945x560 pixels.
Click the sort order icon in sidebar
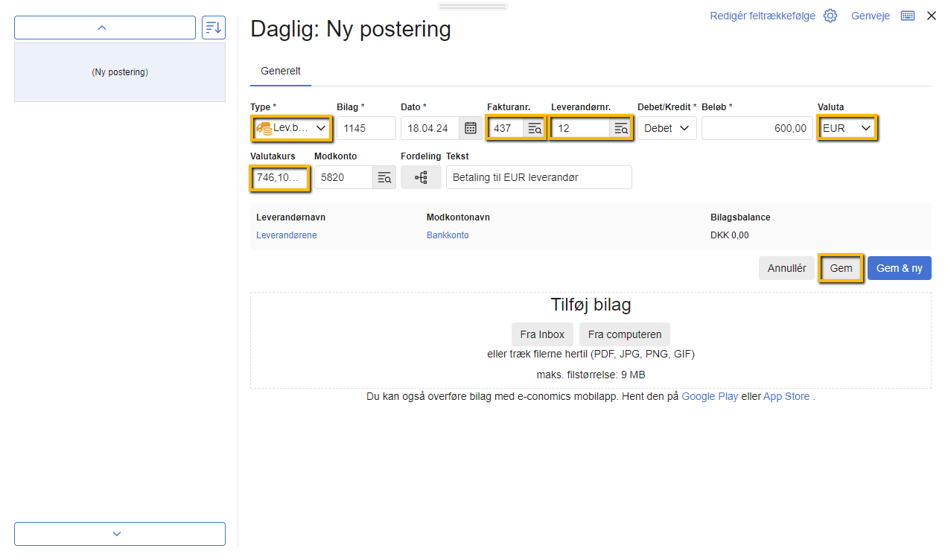pos(214,28)
